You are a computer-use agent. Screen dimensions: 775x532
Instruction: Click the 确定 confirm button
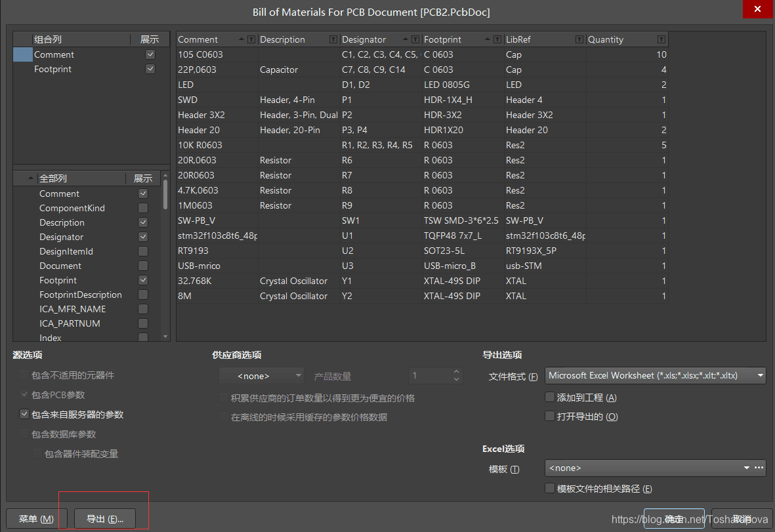coord(674,519)
